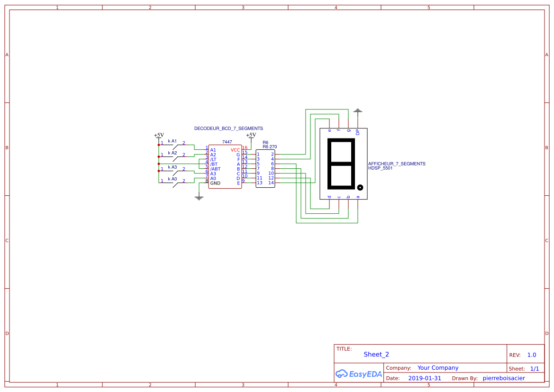Viewport: 554px width, 392px height.
Task: Click the pierreboisacier drawn-by name
Action: pyautogui.click(x=503, y=378)
